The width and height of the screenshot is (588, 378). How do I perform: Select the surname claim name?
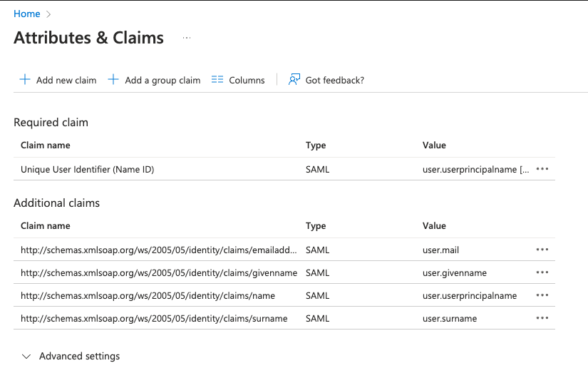coord(154,319)
